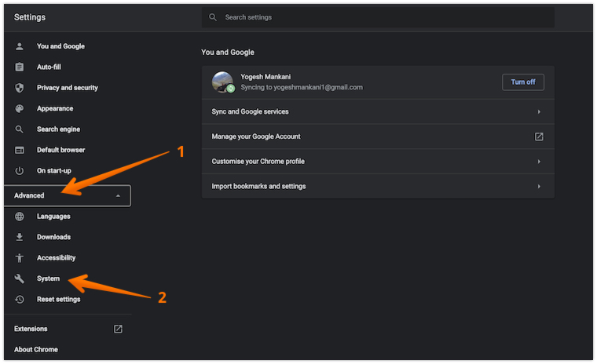Click the person icon beside You and Google
This screenshot has height=364, width=597.
click(20, 46)
